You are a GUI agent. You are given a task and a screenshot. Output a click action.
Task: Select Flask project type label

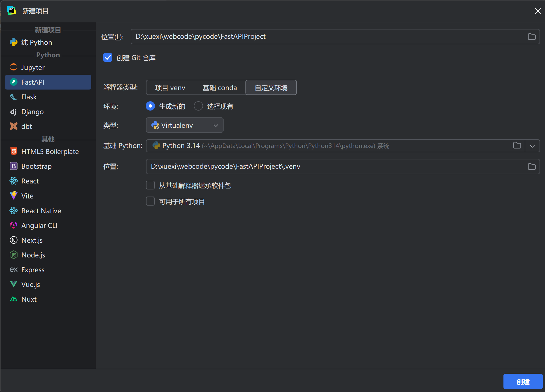(29, 97)
